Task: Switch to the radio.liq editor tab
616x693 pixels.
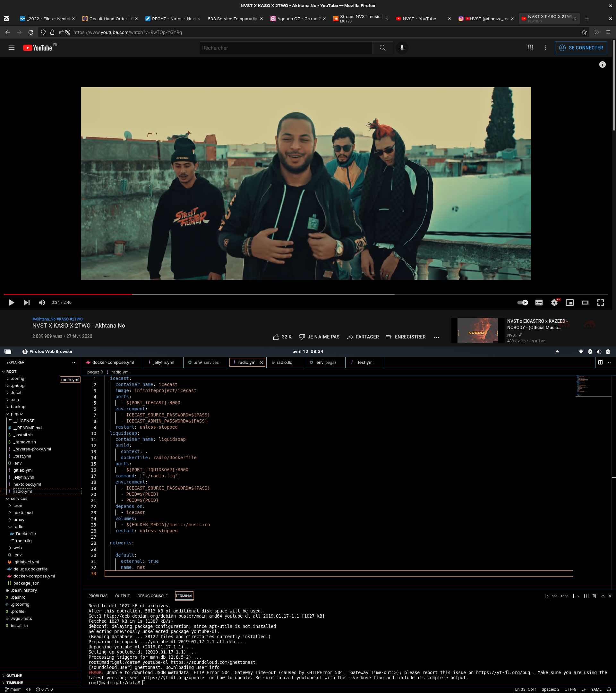Action: [x=284, y=363]
